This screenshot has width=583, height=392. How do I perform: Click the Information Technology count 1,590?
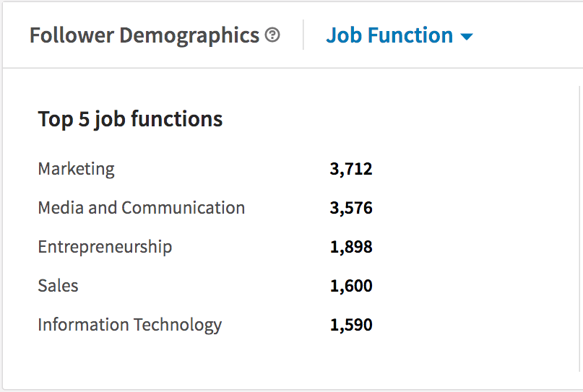351,325
